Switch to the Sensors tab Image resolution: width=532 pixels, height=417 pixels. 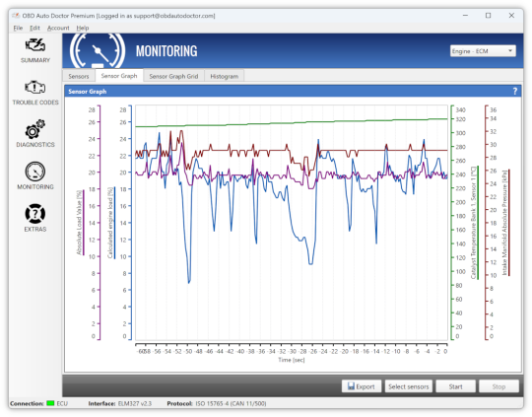pos(79,76)
